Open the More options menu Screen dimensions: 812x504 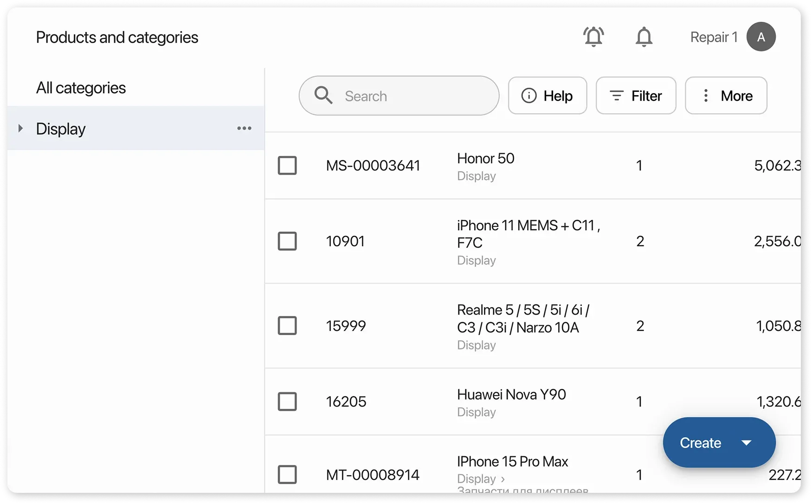726,96
